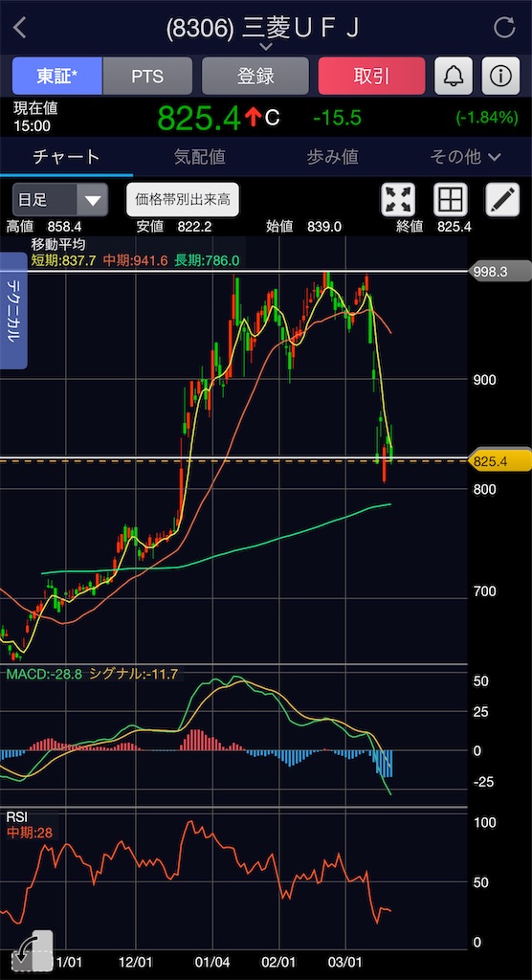Open the price alert bell
Image resolution: width=532 pixels, height=980 pixels.
pyautogui.click(x=454, y=76)
